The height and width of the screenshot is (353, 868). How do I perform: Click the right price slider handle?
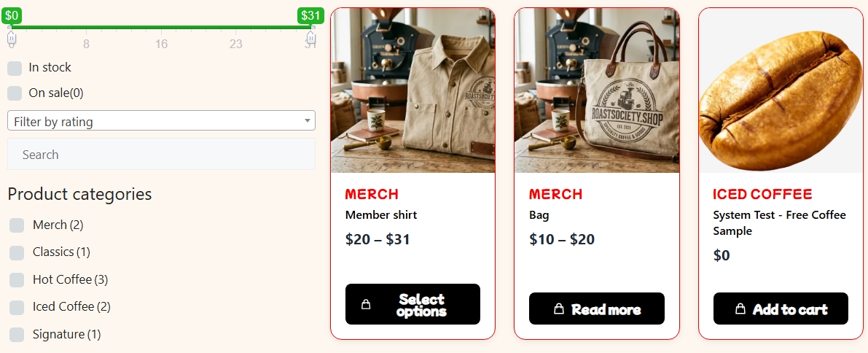pyautogui.click(x=311, y=38)
